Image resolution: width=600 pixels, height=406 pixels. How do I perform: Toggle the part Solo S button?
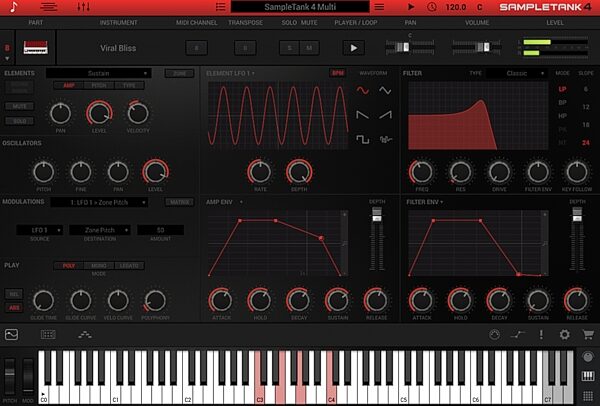(x=289, y=48)
